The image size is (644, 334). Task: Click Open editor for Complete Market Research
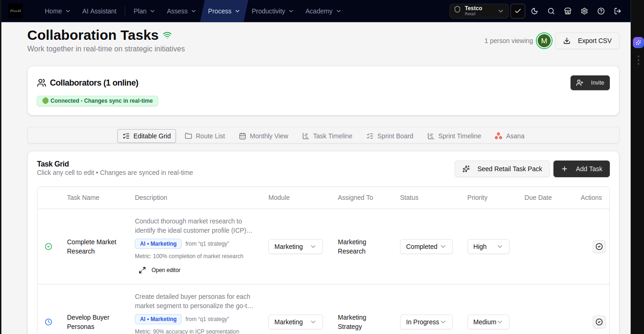160,270
